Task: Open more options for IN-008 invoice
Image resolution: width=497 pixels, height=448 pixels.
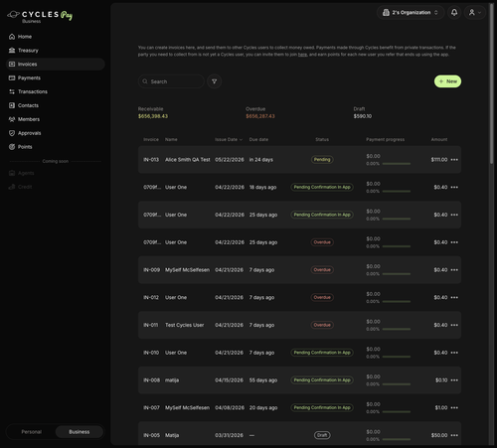Action: tap(454, 380)
